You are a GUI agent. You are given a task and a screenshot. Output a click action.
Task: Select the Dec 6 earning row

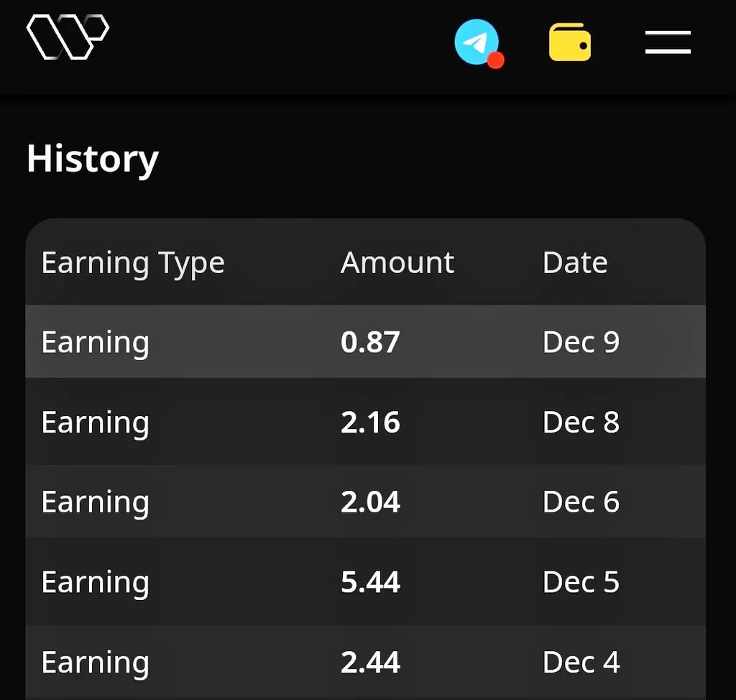tap(365, 502)
